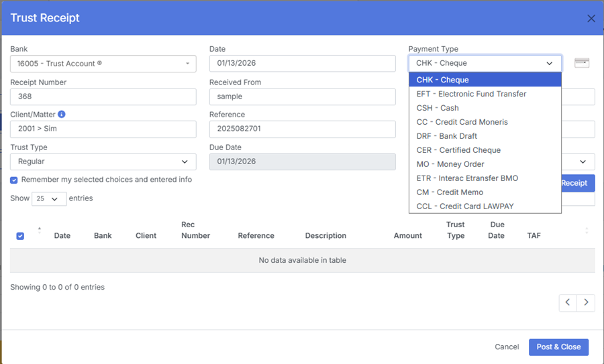Open the Bank account dropdown
Viewport: 604px width, 364px height.
103,64
